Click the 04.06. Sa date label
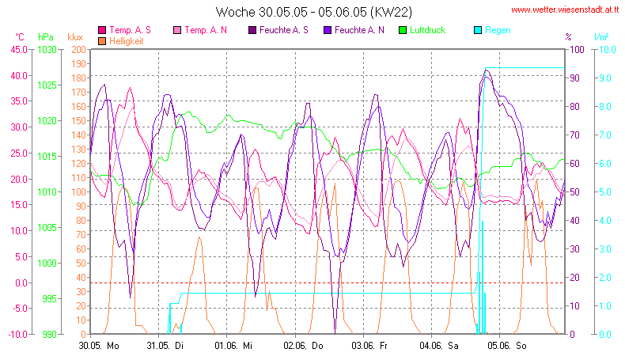 coord(439,346)
